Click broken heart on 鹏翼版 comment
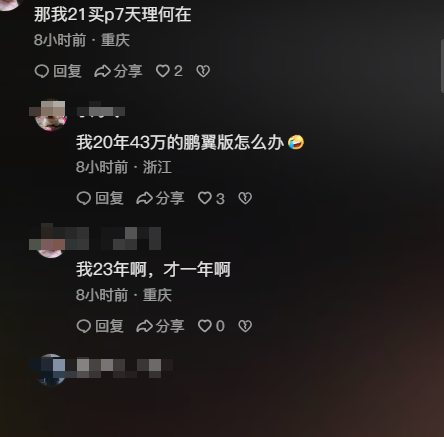The width and height of the screenshot is (444, 437). click(x=245, y=198)
